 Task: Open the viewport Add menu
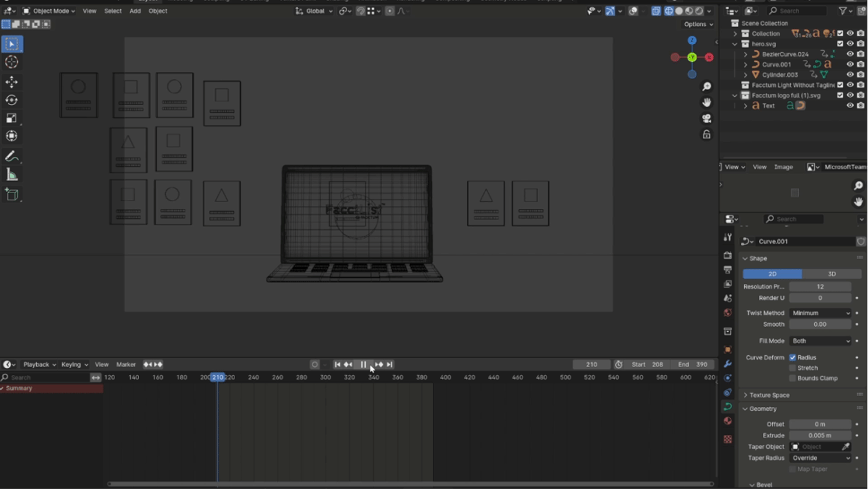pyautogui.click(x=135, y=11)
